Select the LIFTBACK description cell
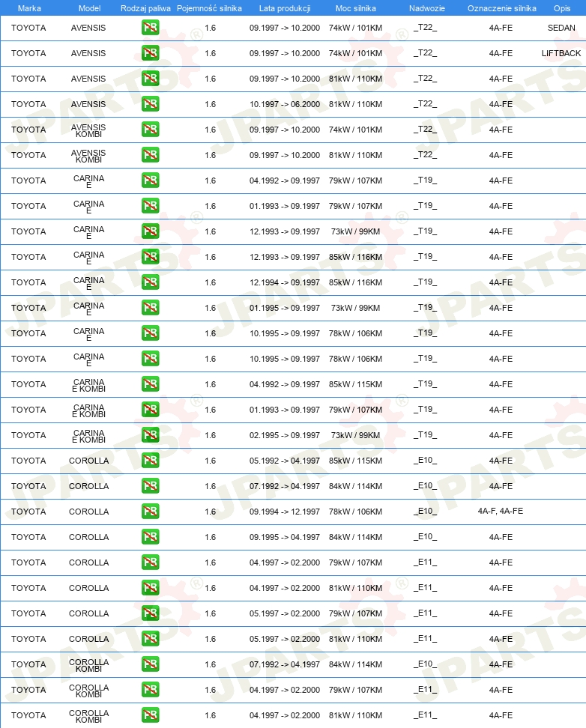The width and height of the screenshot is (586, 728). coord(561,53)
